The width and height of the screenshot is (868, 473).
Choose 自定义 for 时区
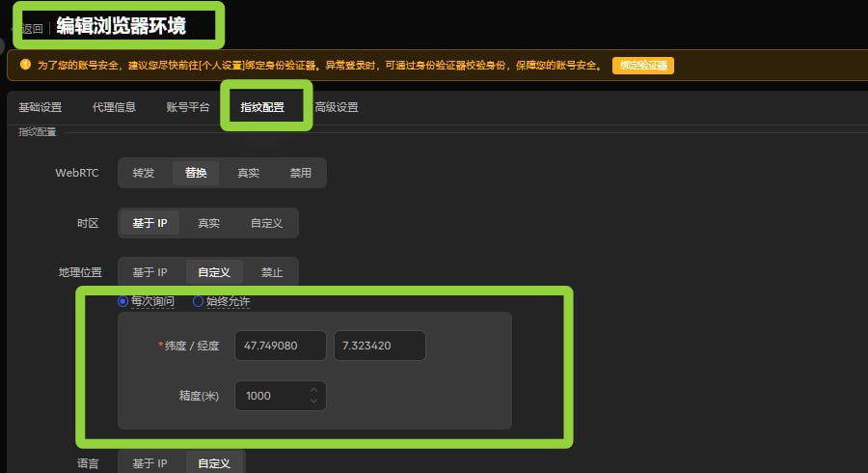pyautogui.click(x=267, y=223)
